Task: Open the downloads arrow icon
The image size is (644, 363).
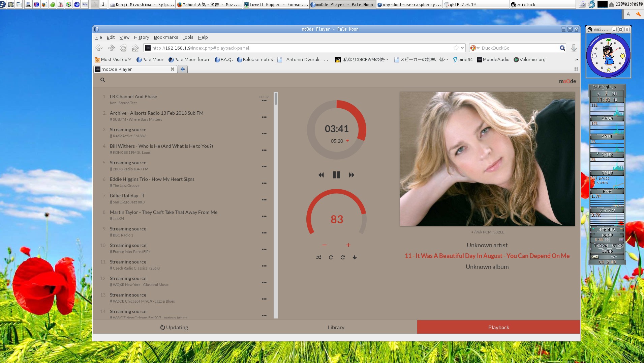Action: pyautogui.click(x=574, y=48)
